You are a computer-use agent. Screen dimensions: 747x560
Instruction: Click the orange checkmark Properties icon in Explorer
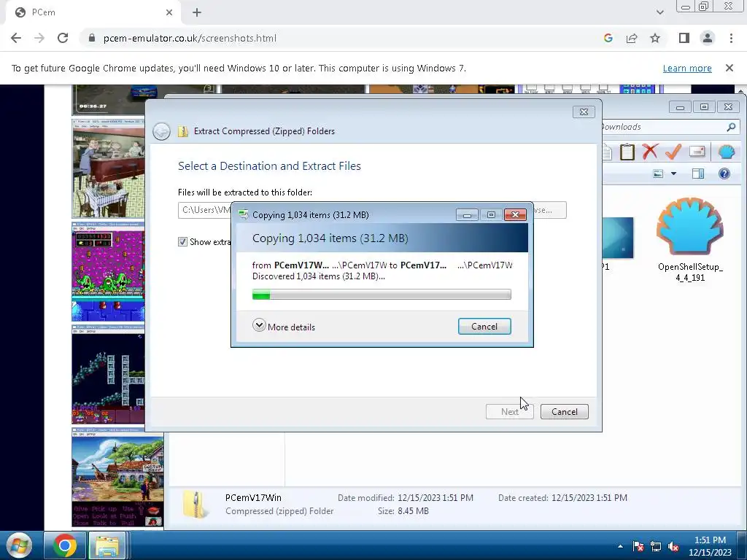[x=673, y=152]
